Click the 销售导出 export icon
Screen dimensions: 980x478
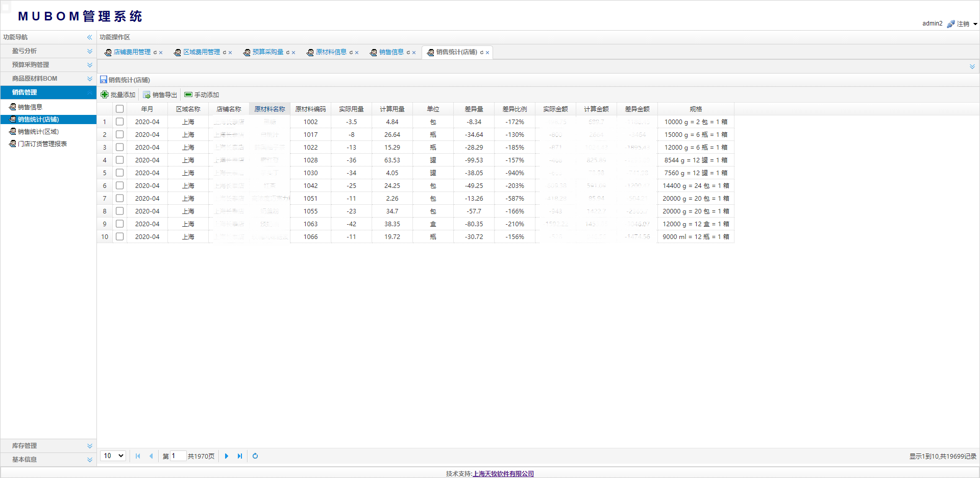click(x=146, y=94)
